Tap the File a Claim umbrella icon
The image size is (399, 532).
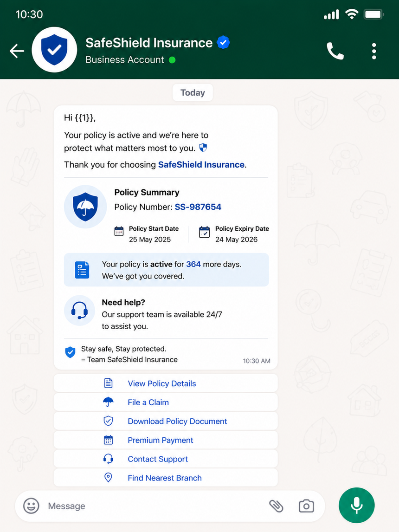108,402
